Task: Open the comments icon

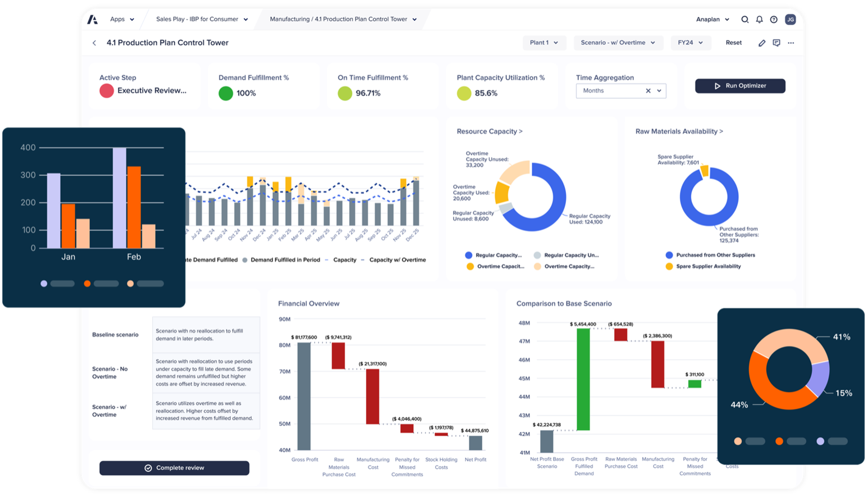Action: [776, 43]
